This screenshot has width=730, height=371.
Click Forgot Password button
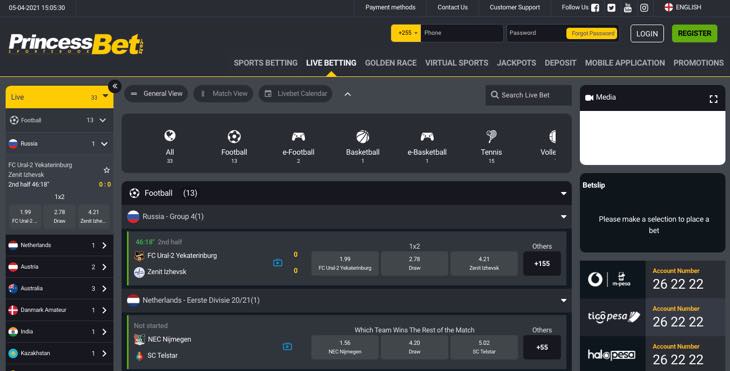click(592, 34)
